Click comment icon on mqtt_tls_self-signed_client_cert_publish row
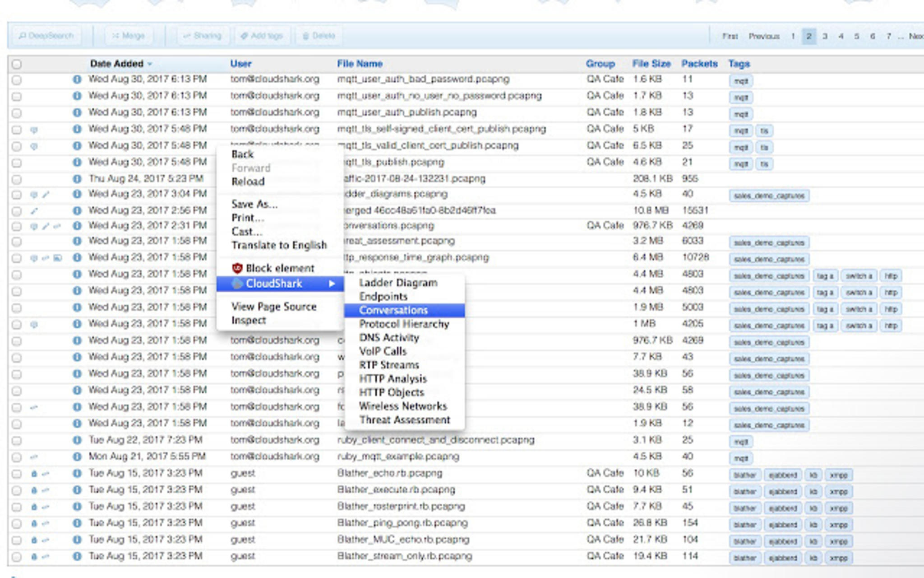 click(34, 130)
